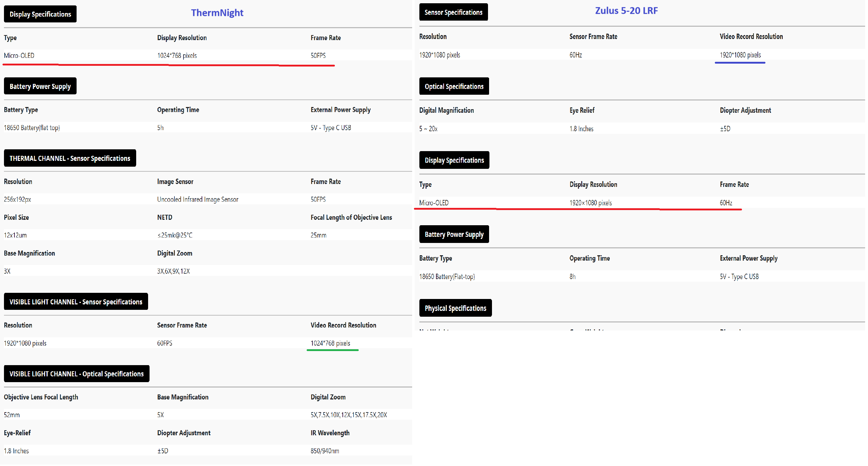Viewport: 868px width, 466px height.
Task: Click ThermNight Operating Time column label
Action: 178,110
